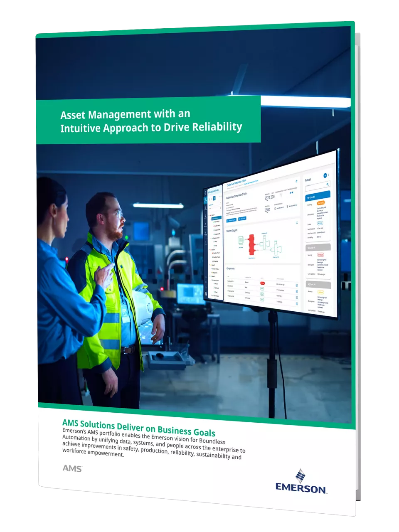Image resolution: width=399 pixels, height=532 pixels.
Task: Collapse the Section A tree node
Action: (x=209, y=214)
